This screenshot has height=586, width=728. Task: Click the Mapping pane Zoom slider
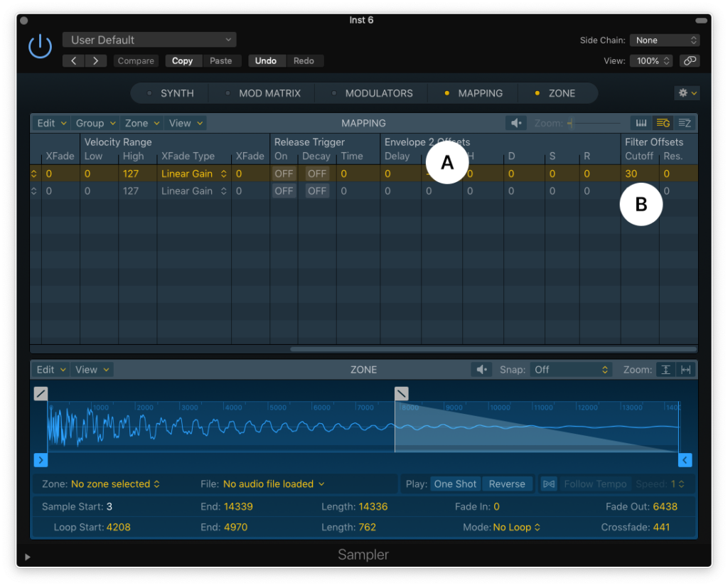(x=594, y=123)
